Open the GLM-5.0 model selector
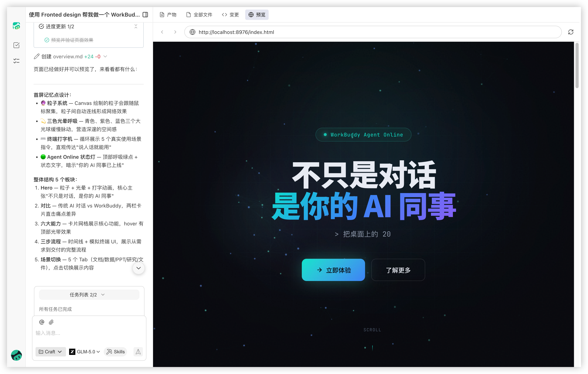Screen dimensions: 588x374 coord(85,352)
